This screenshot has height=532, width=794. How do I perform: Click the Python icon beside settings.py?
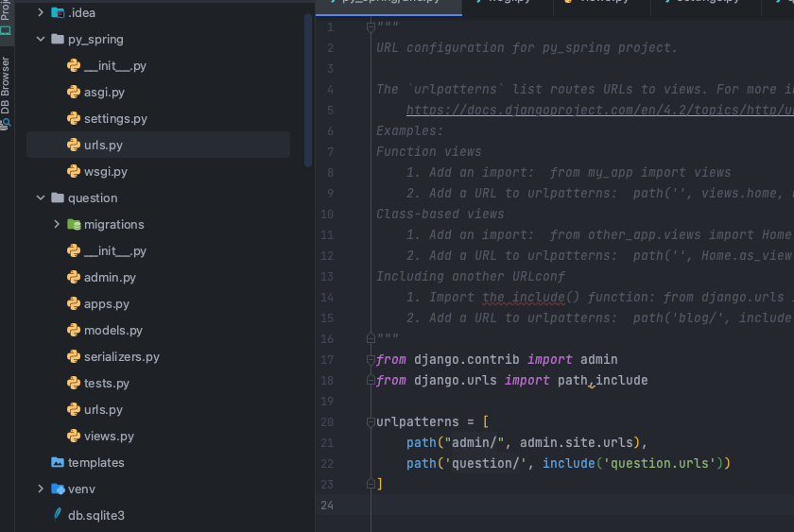point(74,118)
